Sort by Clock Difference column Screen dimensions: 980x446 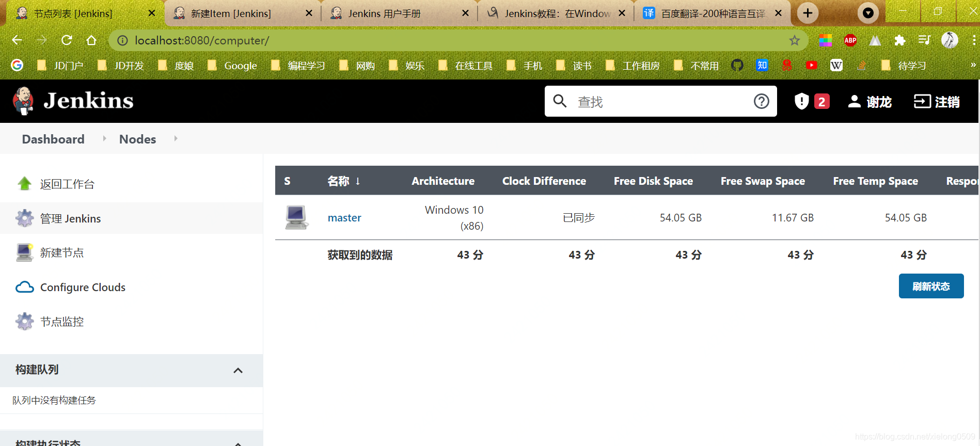point(544,181)
